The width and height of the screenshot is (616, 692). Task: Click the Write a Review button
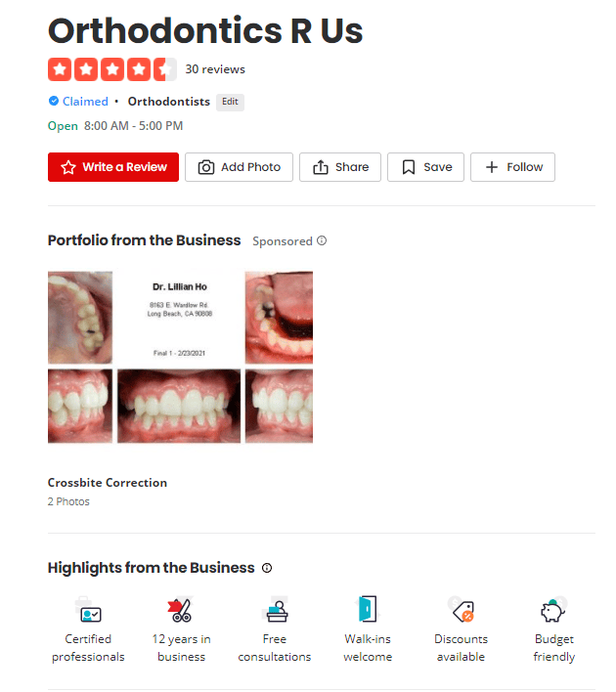click(113, 167)
